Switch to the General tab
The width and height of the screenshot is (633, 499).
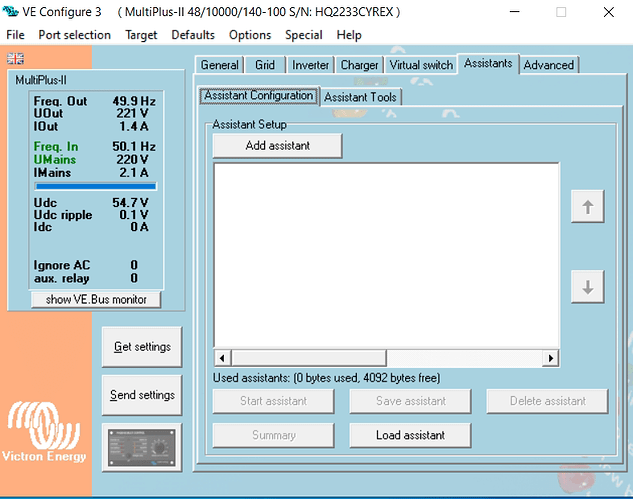(219, 65)
